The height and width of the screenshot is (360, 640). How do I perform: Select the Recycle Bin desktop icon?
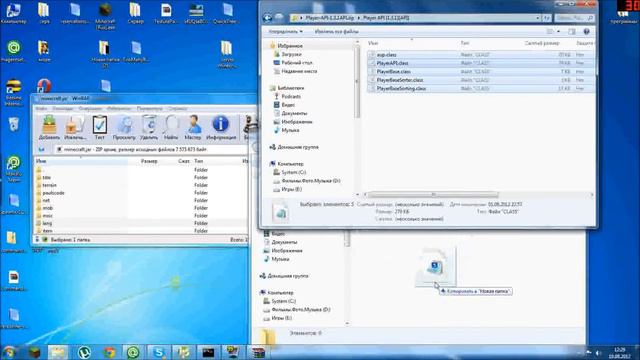[13, 124]
